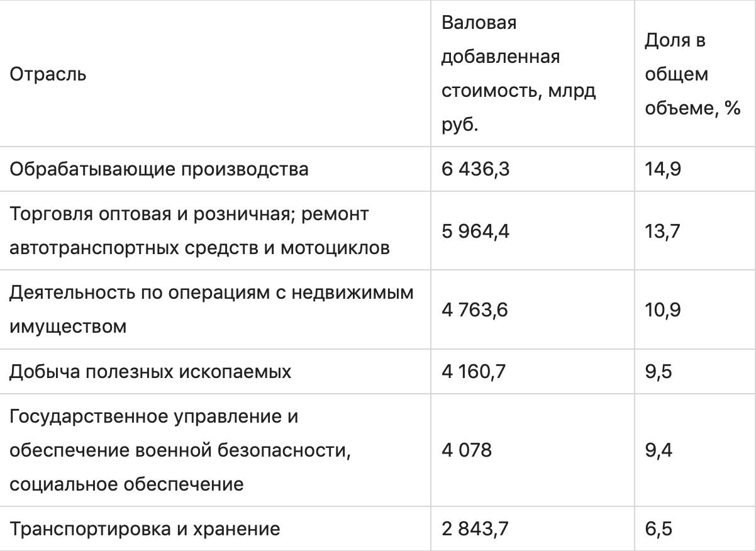The height and width of the screenshot is (551, 756).
Task: Select the 14,9 percentage cell
Action: click(664, 169)
